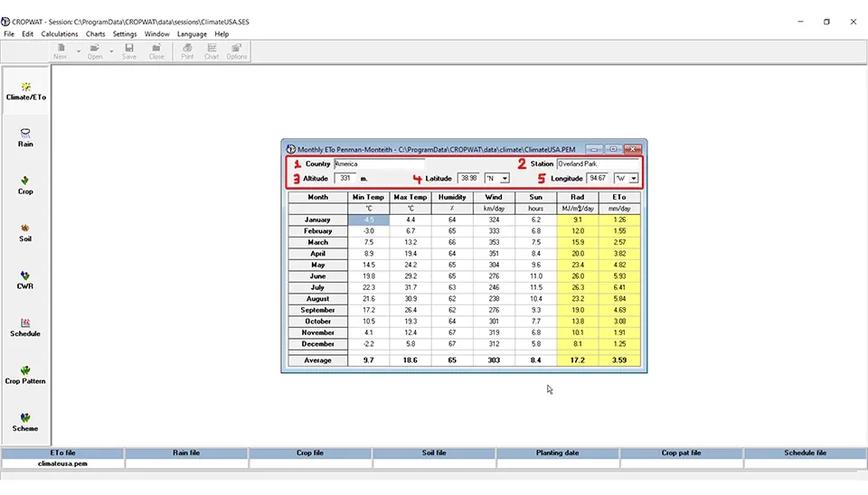
Task: Open the Climate/ETo module
Action: tap(25, 91)
